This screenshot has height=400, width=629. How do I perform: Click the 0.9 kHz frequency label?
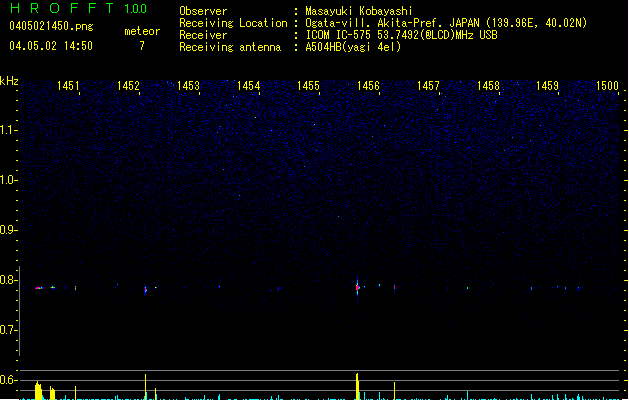pos(8,230)
